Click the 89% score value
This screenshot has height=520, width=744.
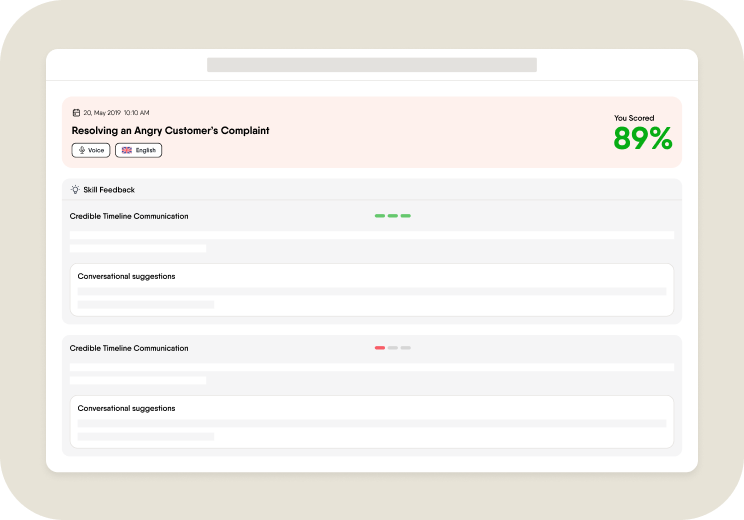click(642, 140)
